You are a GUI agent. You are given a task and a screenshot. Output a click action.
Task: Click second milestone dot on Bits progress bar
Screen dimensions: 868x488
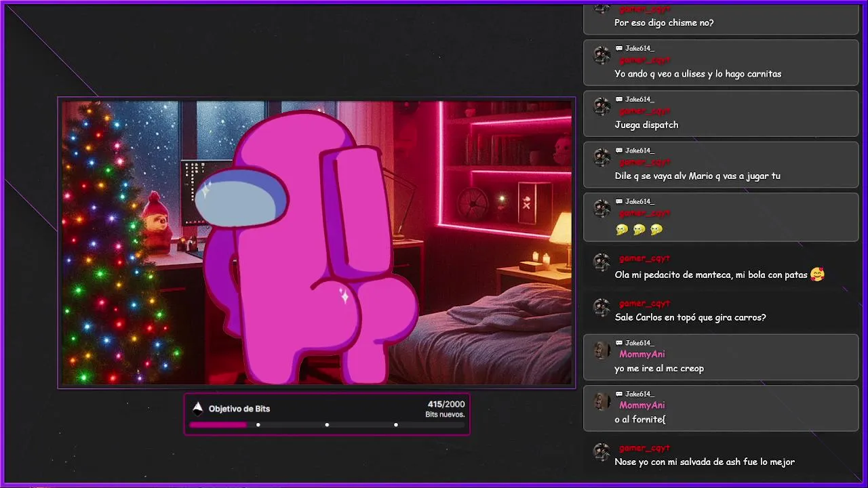pyautogui.click(x=327, y=425)
